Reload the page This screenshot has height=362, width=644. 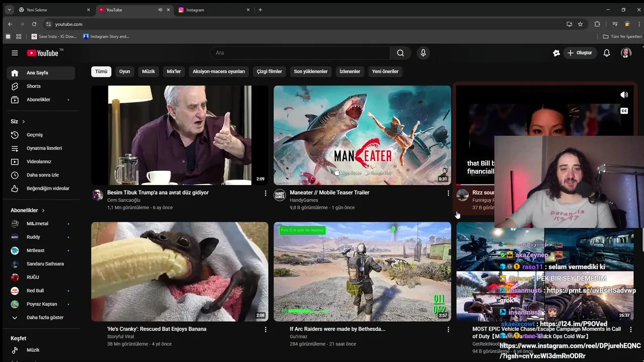(x=34, y=24)
